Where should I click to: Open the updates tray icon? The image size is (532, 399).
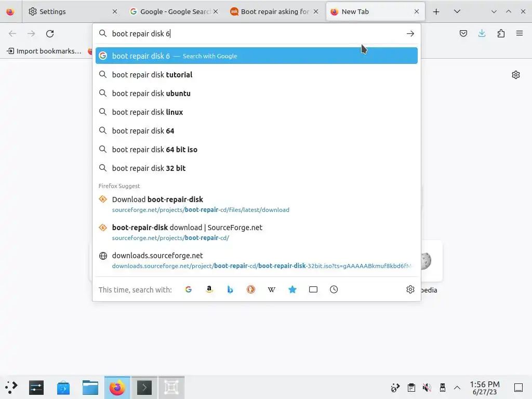[x=395, y=388]
